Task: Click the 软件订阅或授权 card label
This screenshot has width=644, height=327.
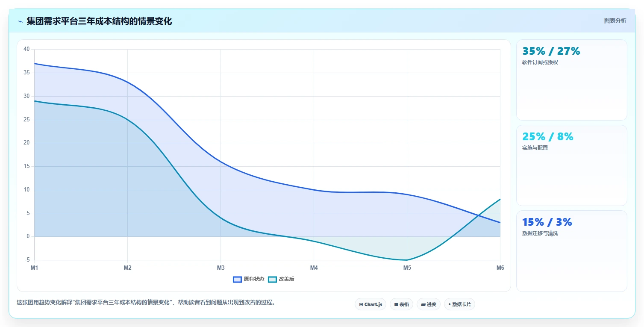Action: tap(540, 62)
